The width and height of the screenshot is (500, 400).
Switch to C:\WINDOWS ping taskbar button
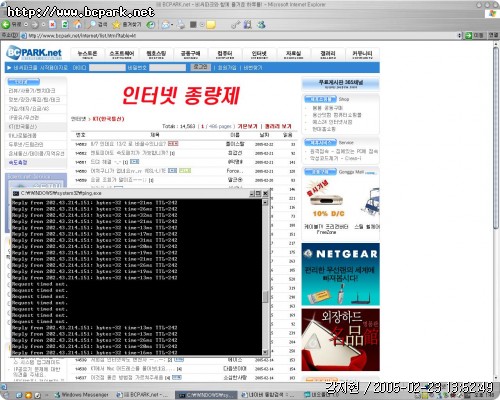[206, 395]
